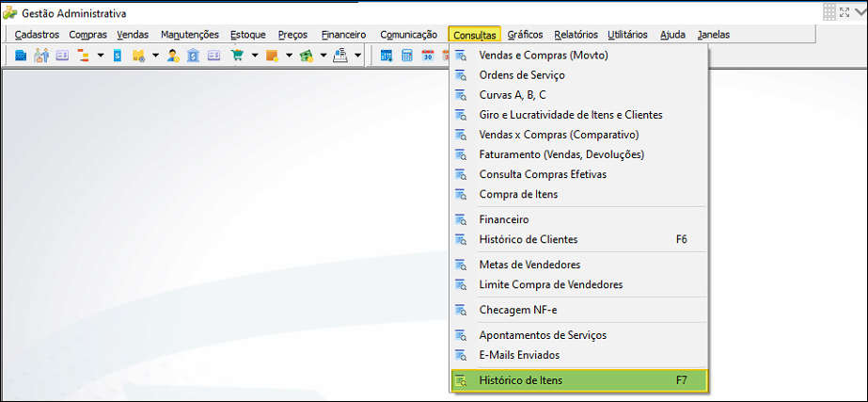Open the Comunicação menu

point(408,35)
